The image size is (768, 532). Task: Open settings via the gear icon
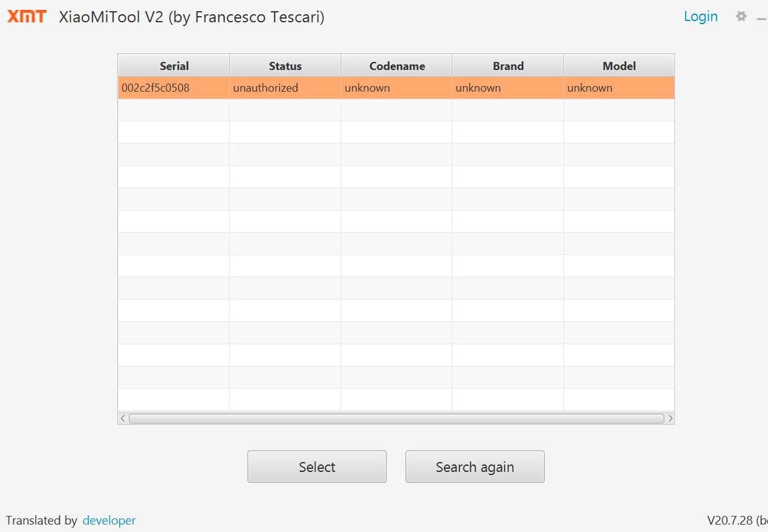[741, 16]
